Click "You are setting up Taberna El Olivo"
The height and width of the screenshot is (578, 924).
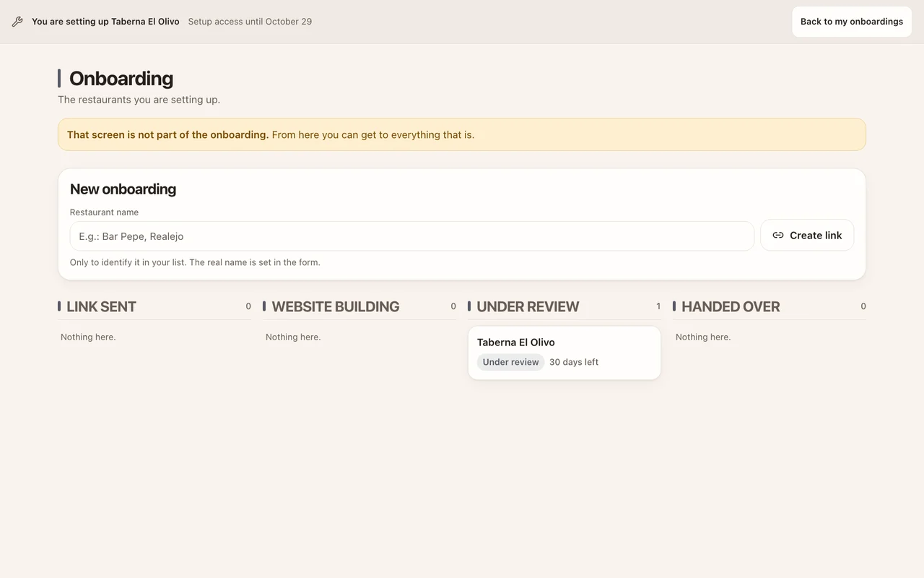click(x=105, y=22)
